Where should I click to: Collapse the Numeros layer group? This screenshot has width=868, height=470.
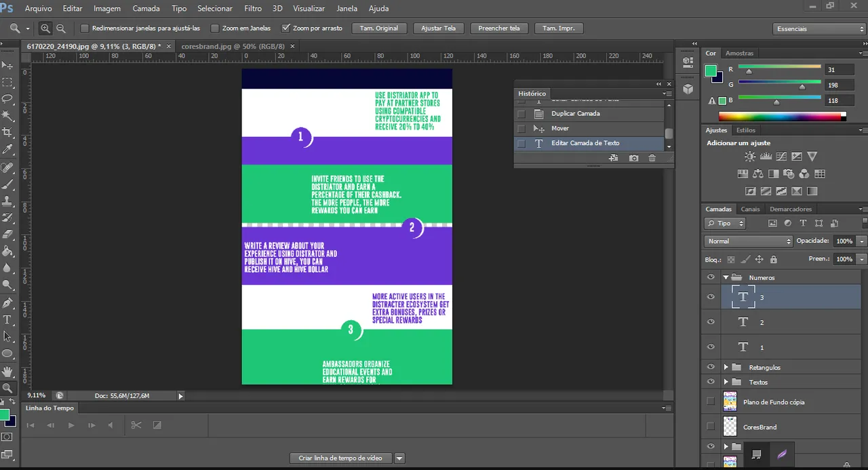(x=726, y=277)
